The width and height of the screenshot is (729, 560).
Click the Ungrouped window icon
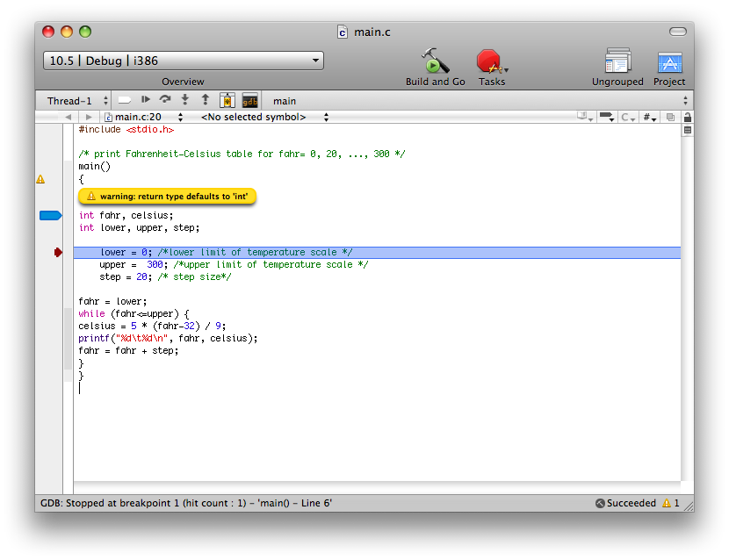(617, 61)
